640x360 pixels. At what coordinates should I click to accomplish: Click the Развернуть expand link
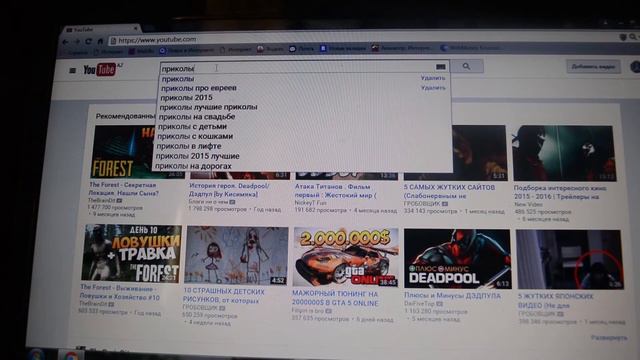tap(609, 338)
